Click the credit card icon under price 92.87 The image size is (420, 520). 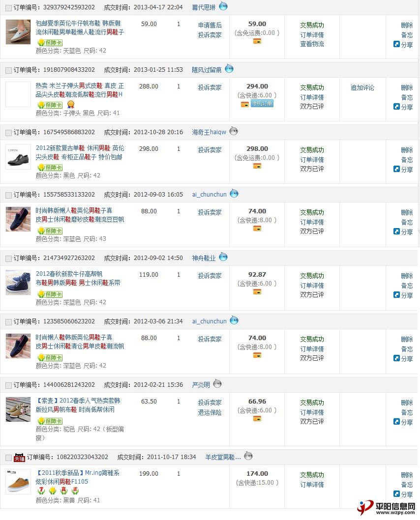pyautogui.click(x=257, y=292)
